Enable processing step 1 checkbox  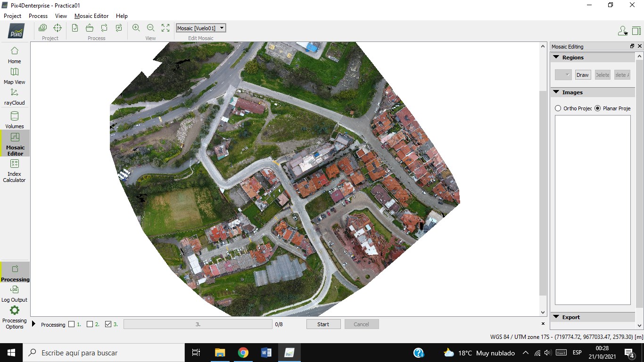click(x=72, y=324)
